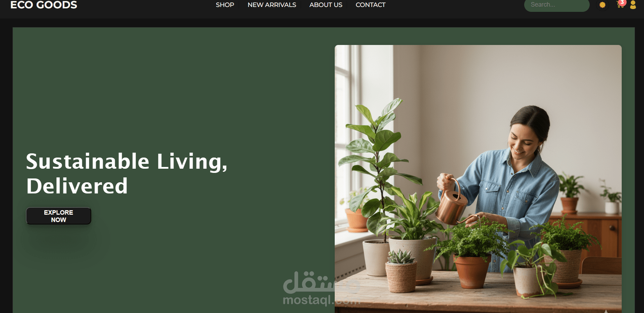The height and width of the screenshot is (313, 644).
Task: Click the red cart badge showing 3
Action: coord(622,2)
